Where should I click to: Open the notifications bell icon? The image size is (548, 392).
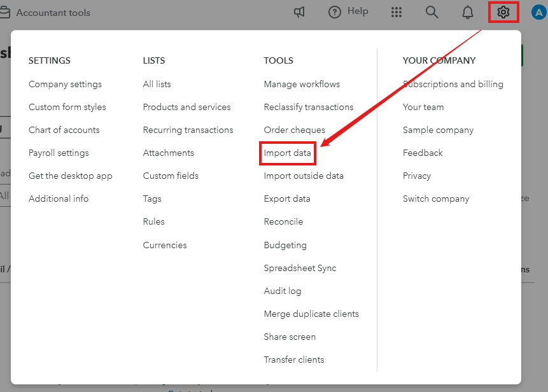coord(468,12)
